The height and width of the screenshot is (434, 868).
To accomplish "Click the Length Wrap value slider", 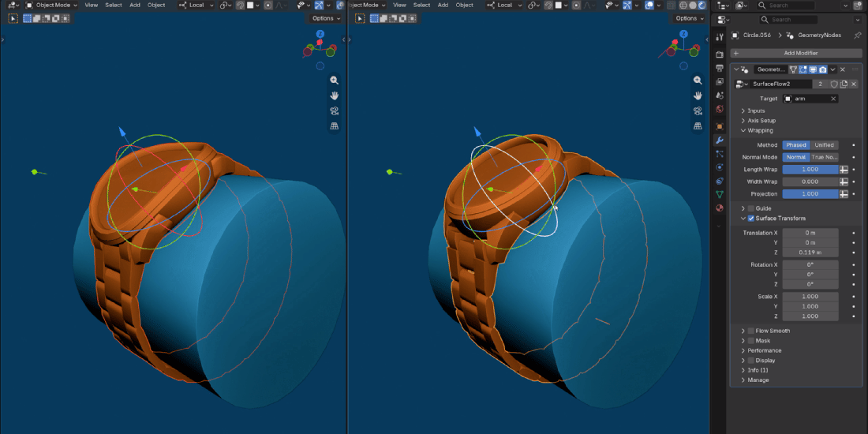I will (810, 170).
